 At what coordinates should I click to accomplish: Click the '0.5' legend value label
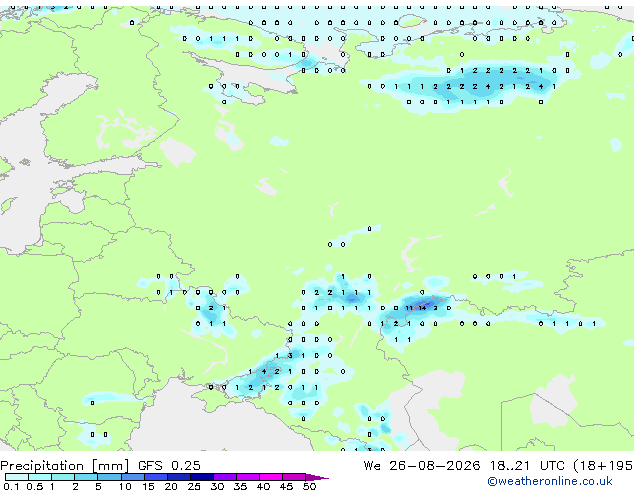pyautogui.click(x=35, y=486)
